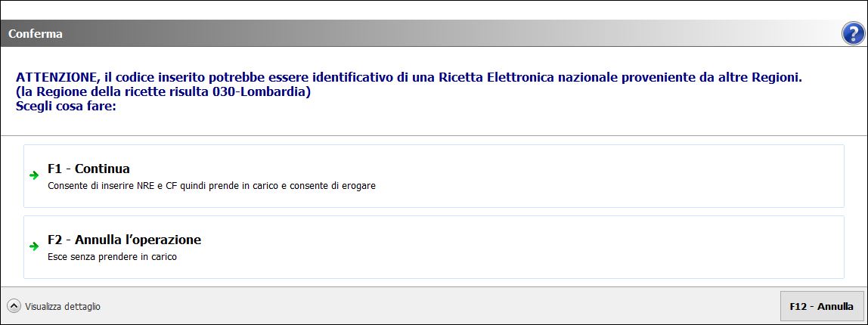868x325 pixels.
Task: Select F2 - Annulla l'operazione
Action: pyautogui.click(x=124, y=240)
